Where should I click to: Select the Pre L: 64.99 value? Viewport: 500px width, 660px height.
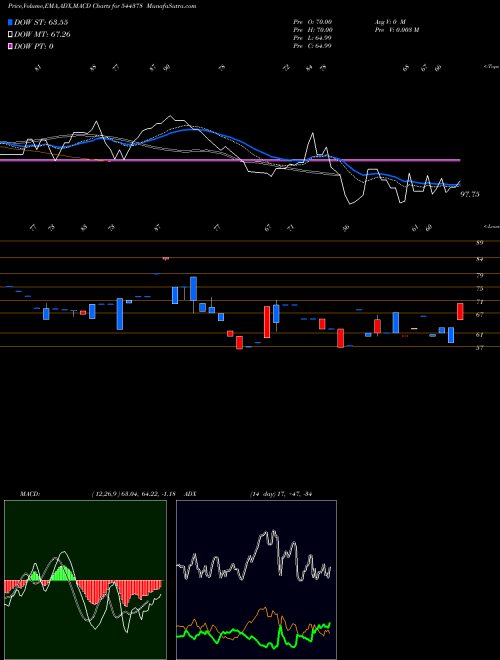pos(312,38)
